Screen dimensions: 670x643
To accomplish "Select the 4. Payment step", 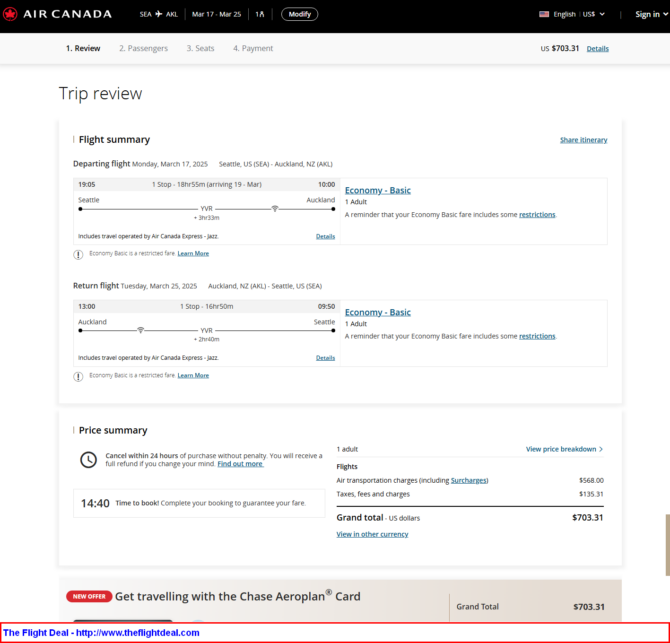I will pyautogui.click(x=253, y=48).
